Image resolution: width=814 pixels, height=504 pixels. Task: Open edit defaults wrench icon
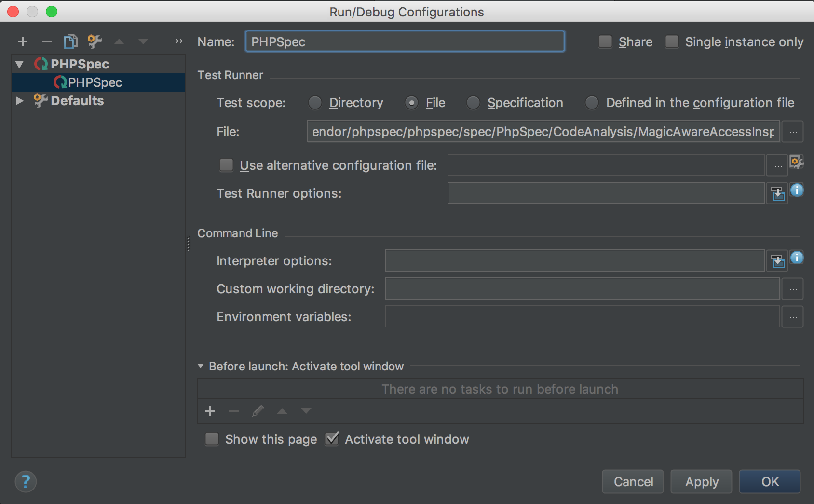click(x=95, y=41)
